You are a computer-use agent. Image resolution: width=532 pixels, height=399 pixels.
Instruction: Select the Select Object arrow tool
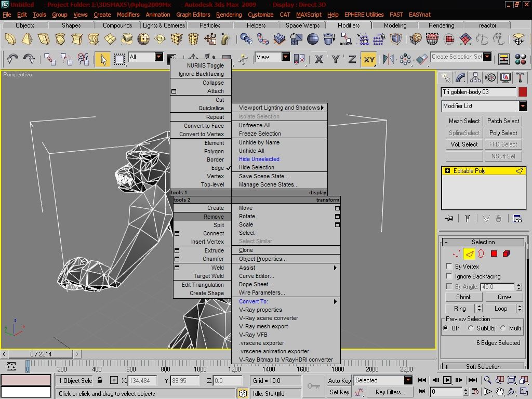[x=103, y=59]
